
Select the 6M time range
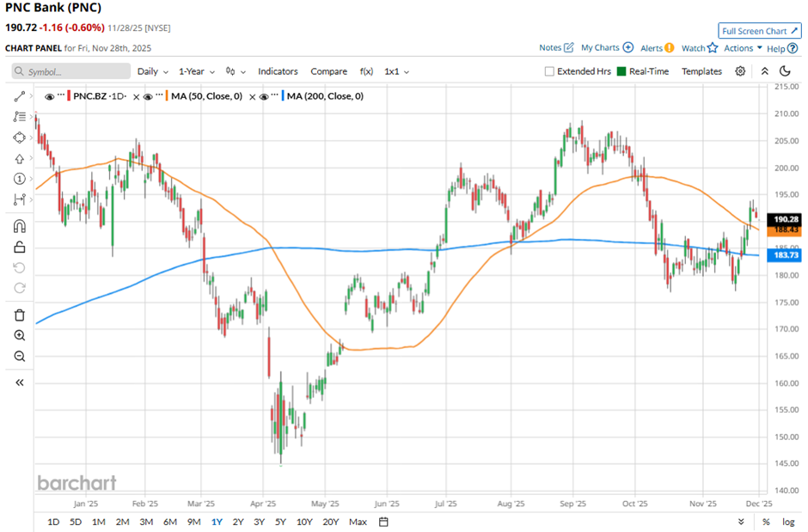click(x=169, y=522)
